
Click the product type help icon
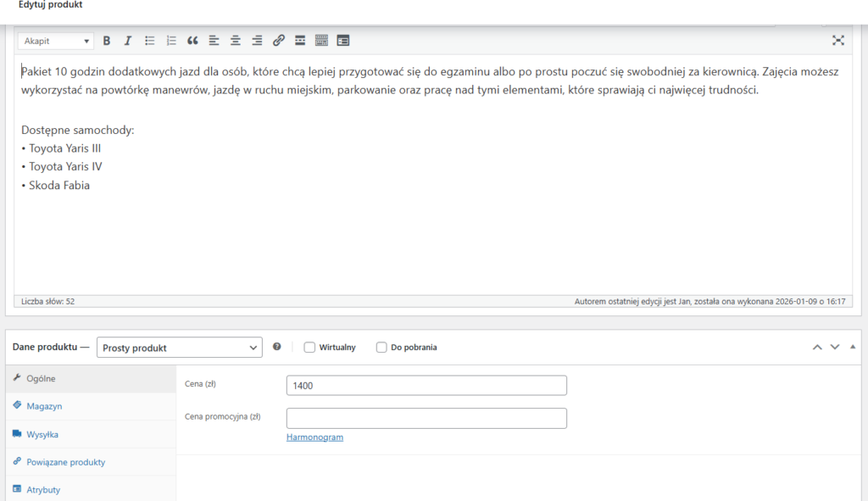click(277, 348)
